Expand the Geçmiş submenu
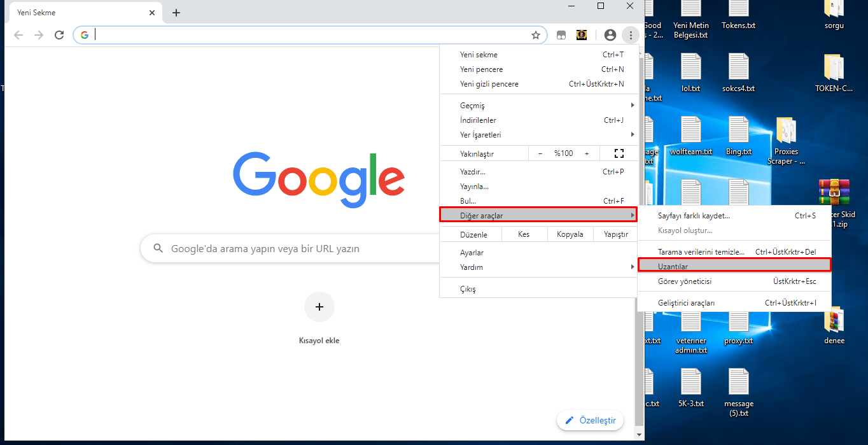The height and width of the screenshot is (445, 868). click(x=538, y=106)
